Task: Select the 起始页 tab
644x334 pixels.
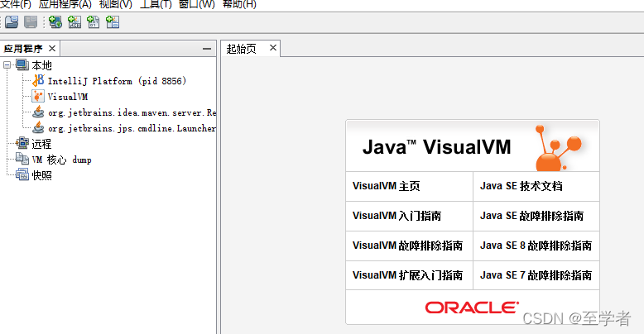Action: point(242,49)
